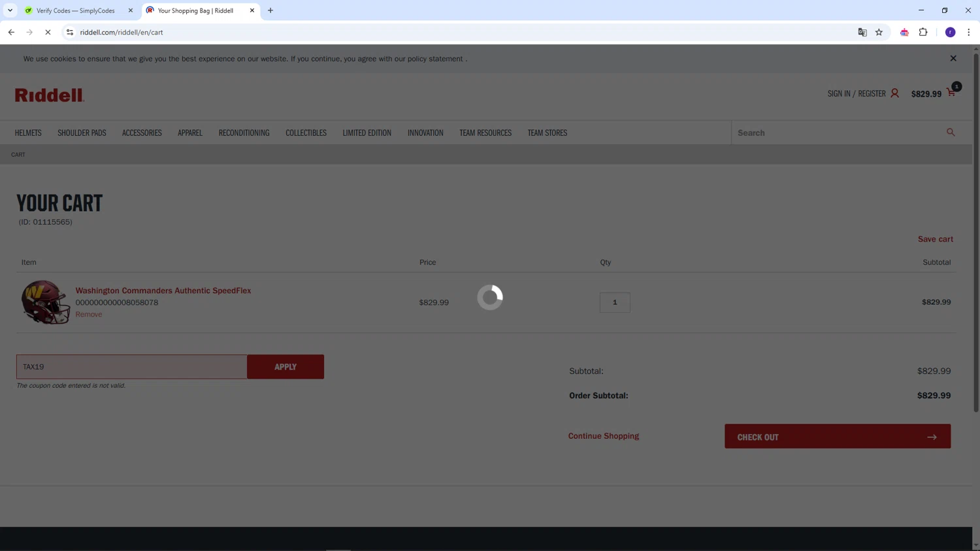Click the page vertical scrollbar
980x551 pixels.
click(x=976, y=233)
